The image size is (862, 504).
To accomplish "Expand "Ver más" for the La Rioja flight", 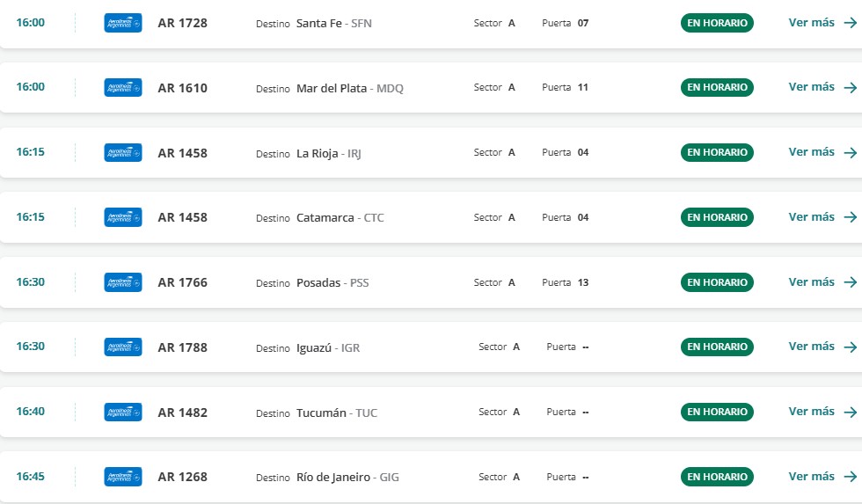I will pos(811,152).
